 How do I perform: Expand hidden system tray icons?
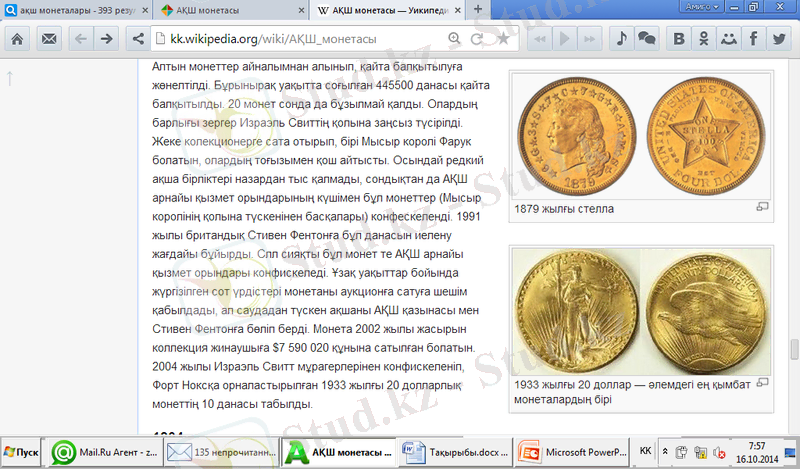(665, 452)
